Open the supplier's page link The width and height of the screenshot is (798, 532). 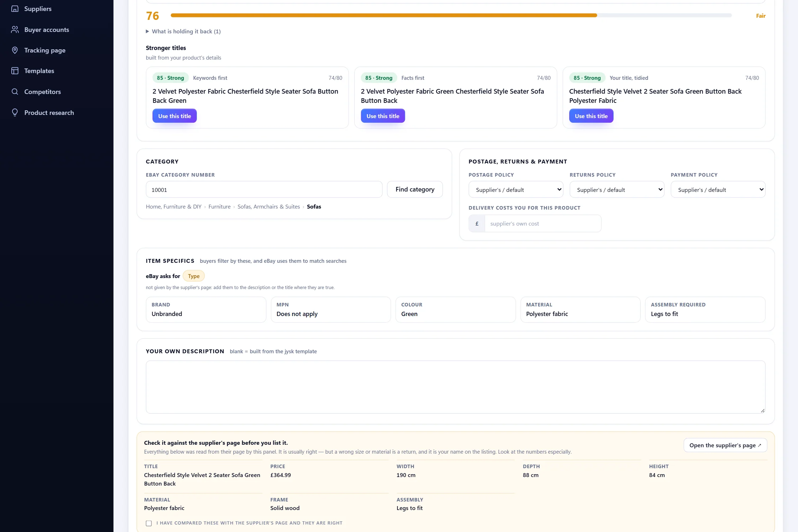[x=725, y=445]
